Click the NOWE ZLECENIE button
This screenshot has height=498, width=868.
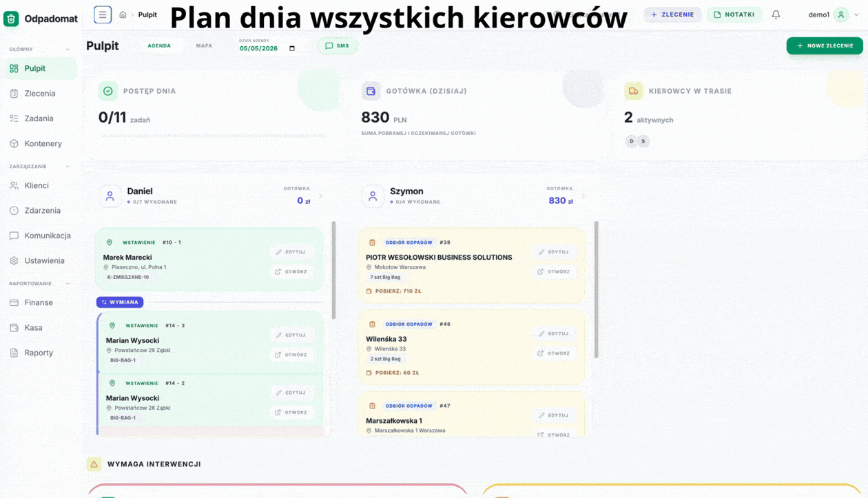pyautogui.click(x=825, y=45)
